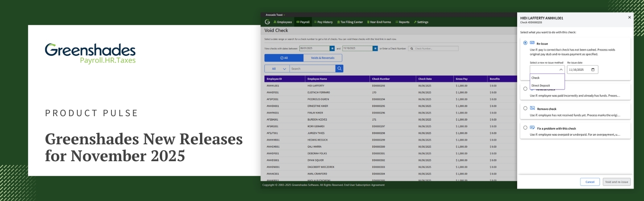This screenshot has height=201, width=644.
Task: Click the Re-issue date calendar icon
Action: point(593,70)
